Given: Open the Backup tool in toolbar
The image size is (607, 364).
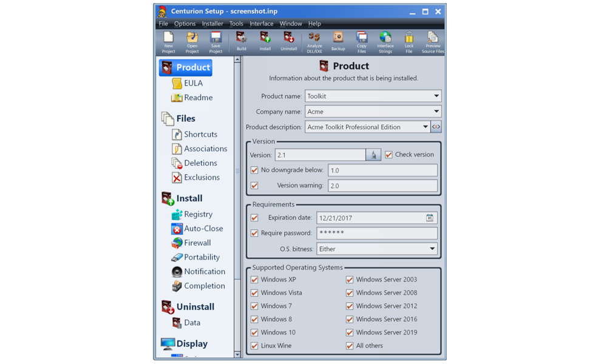Looking at the screenshot, I should [338, 41].
